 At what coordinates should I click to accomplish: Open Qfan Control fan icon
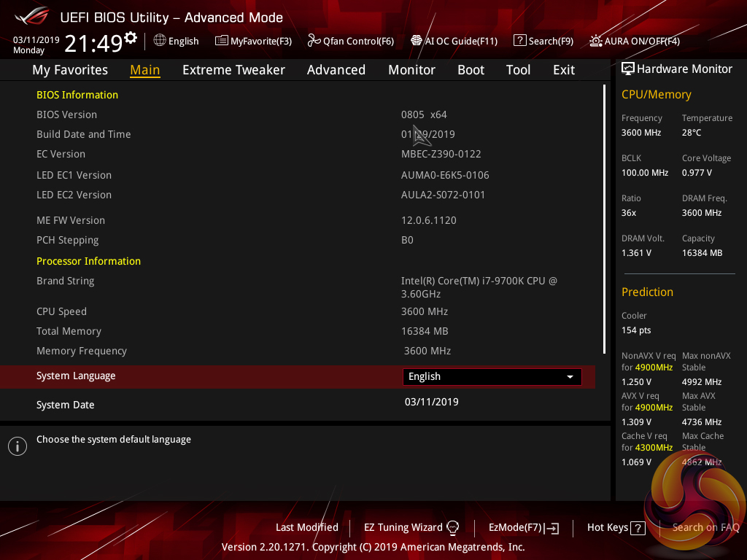click(314, 41)
